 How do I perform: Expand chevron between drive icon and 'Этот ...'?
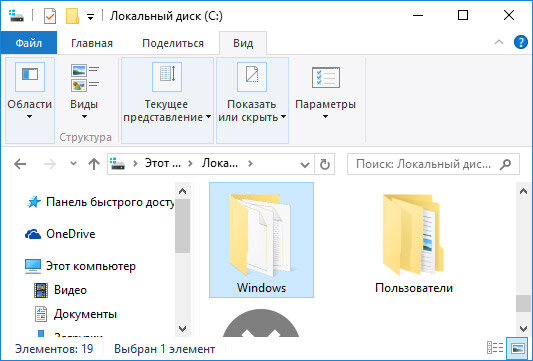(x=135, y=164)
